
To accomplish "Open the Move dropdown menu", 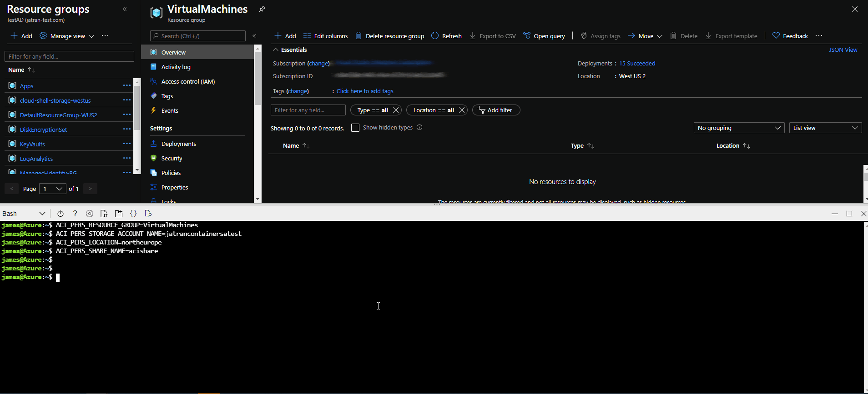I will tap(645, 36).
